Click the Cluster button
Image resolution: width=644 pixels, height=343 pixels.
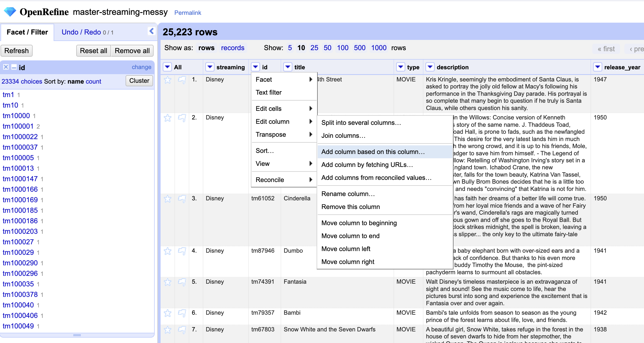click(139, 81)
